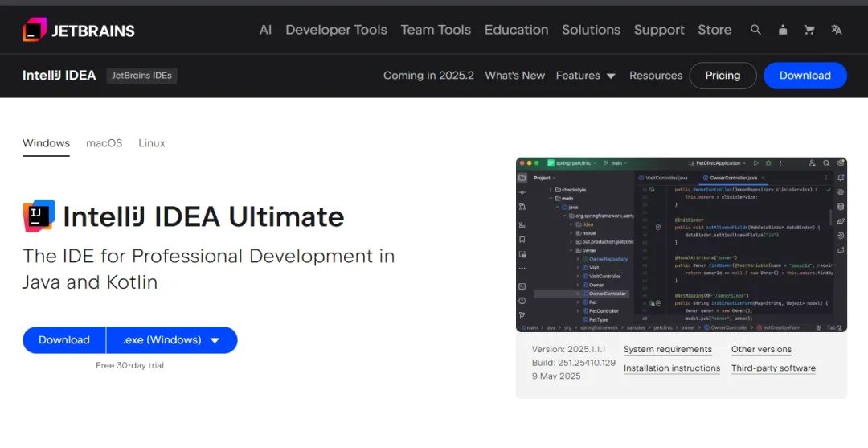Click the 9 May 2025 release date text
The image size is (868, 448).
click(x=556, y=376)
